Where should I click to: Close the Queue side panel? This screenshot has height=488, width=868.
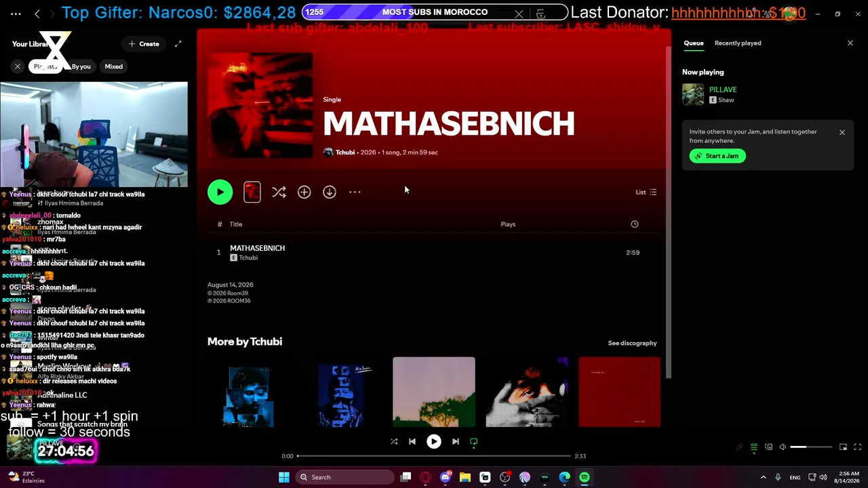tap(850, 43)
